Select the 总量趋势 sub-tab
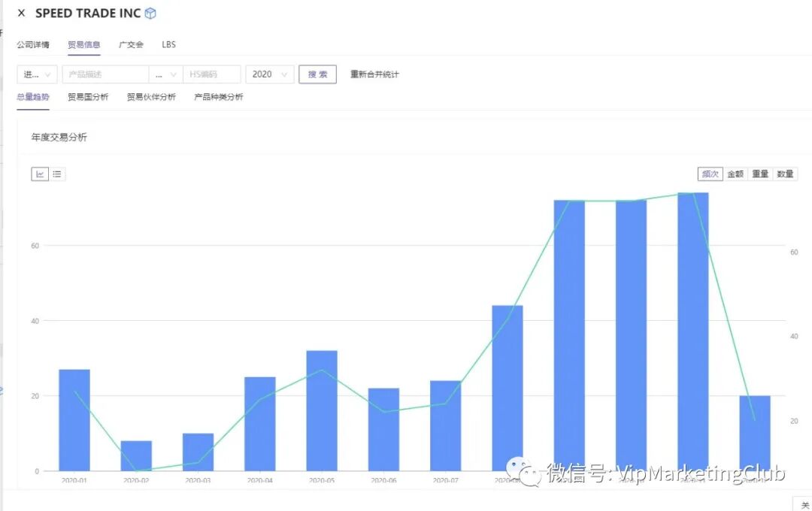The width and height of the screenshot is (812, 511). (32, 97)
